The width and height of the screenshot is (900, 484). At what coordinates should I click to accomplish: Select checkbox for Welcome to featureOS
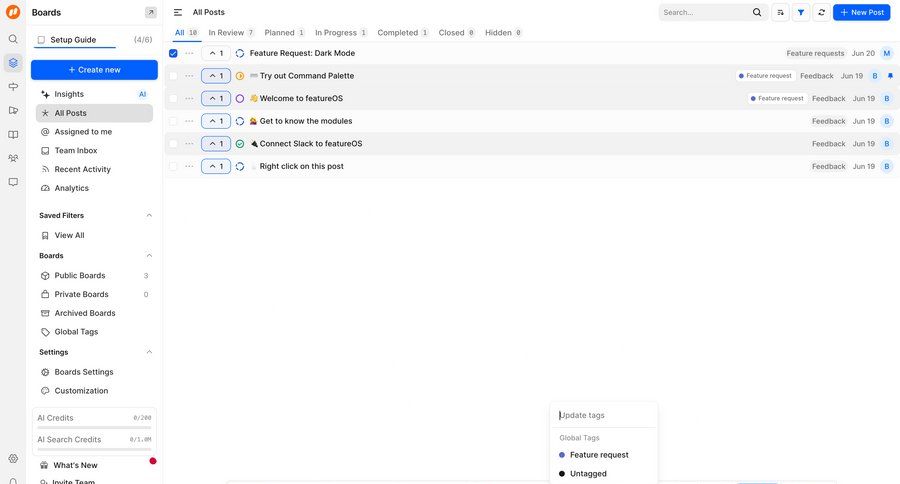173,99
